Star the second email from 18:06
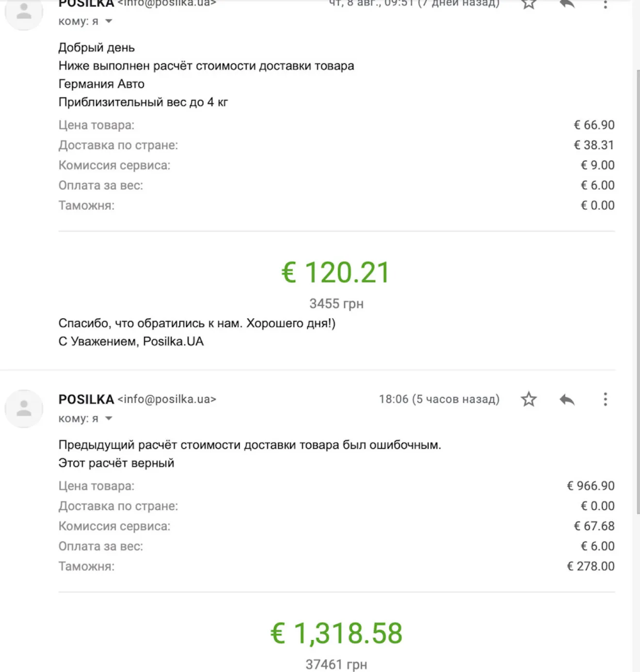The width and height of the screenshot is (640, 672). tap(528, 399)
